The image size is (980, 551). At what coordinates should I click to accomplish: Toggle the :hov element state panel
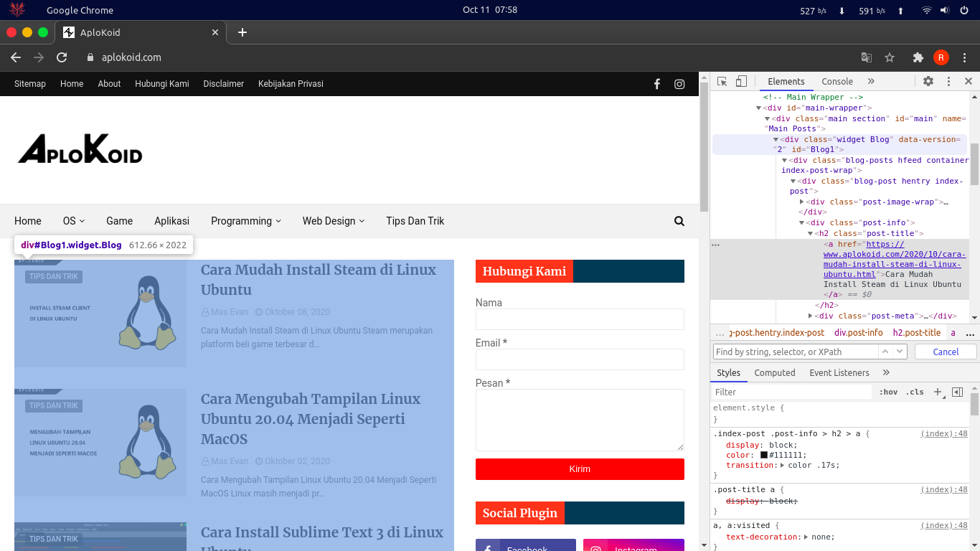click(888, 392)
